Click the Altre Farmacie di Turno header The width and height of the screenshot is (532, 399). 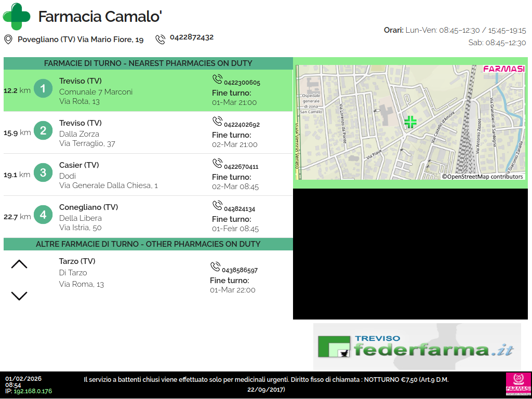[x=148, y=244]
